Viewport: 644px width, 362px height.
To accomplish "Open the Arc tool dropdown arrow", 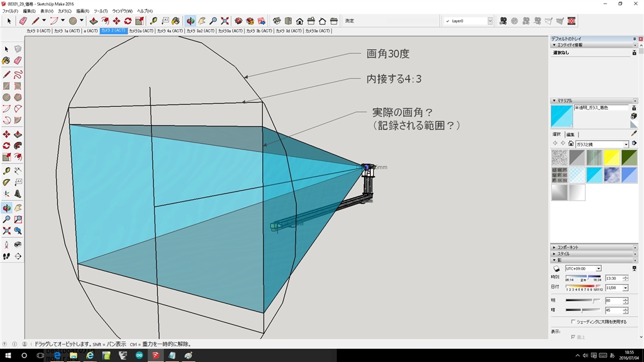I will point(63,21).
